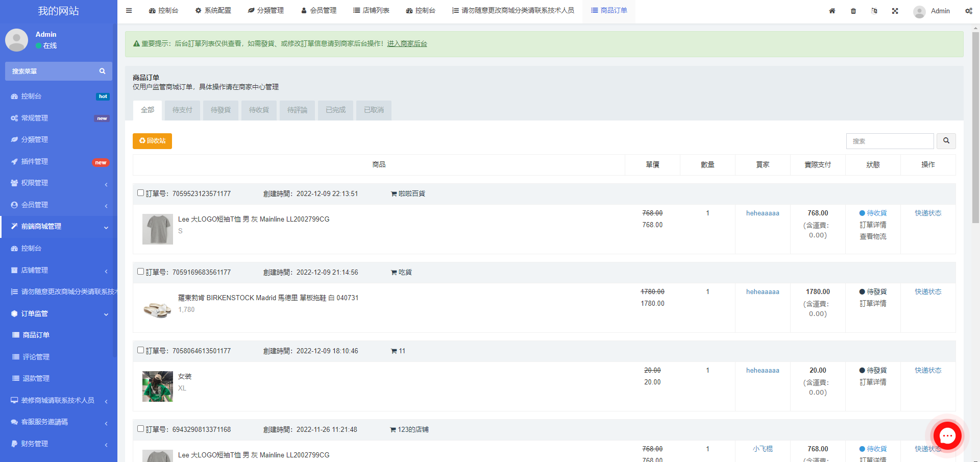Click the orange 回收站 button
The height and width of the screenshot is (462, 980).
click(152, 141)
